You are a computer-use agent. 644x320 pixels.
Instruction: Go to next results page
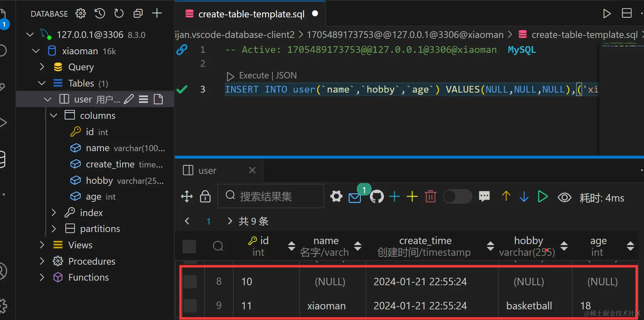tap(230, 221)
